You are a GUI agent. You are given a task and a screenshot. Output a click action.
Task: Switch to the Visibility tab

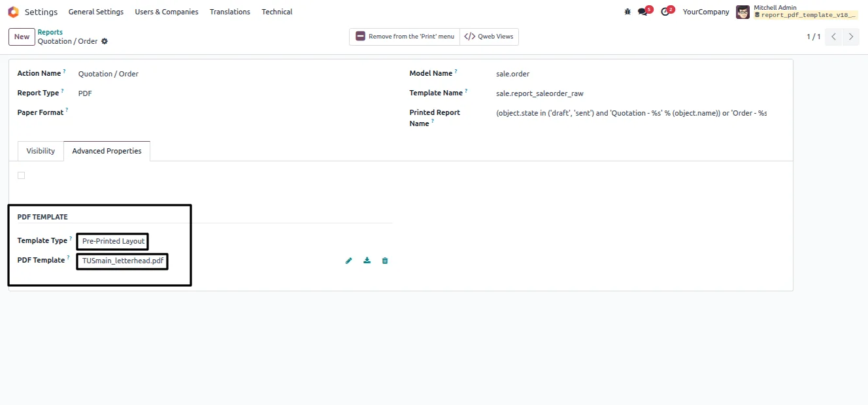tap(41, 151)
